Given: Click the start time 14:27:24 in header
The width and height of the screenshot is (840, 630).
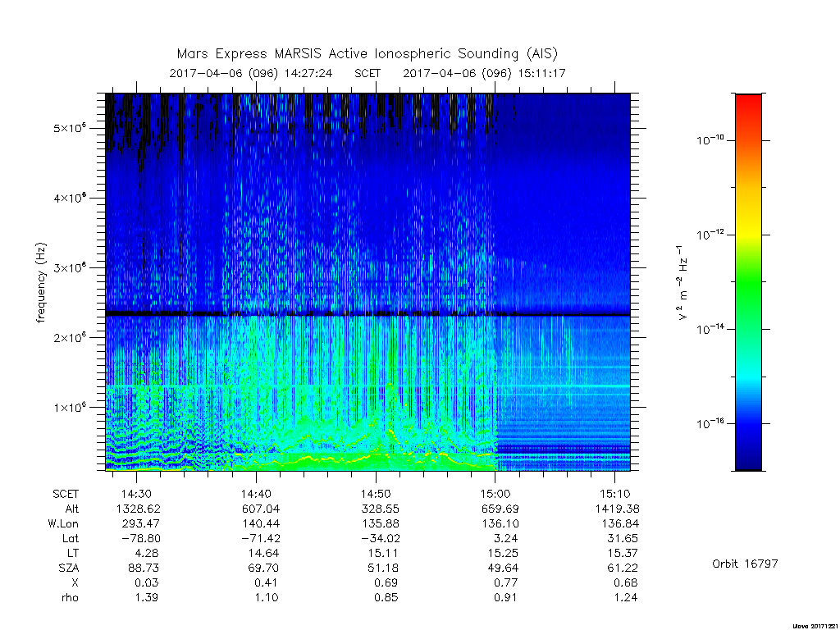Looking at the screenshot, I should coord(308,73).
